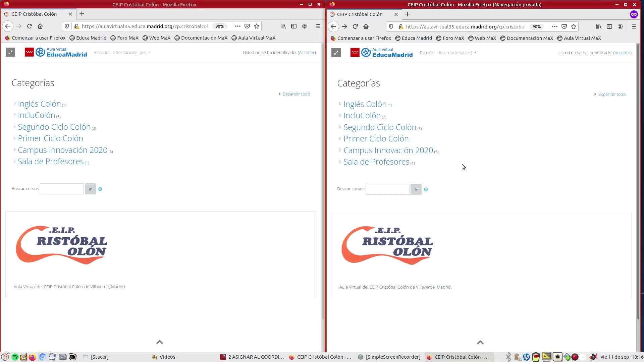The image size is (644, 362).
Task: Reload page in the private browsing window
Action: [x=355, y=26]
